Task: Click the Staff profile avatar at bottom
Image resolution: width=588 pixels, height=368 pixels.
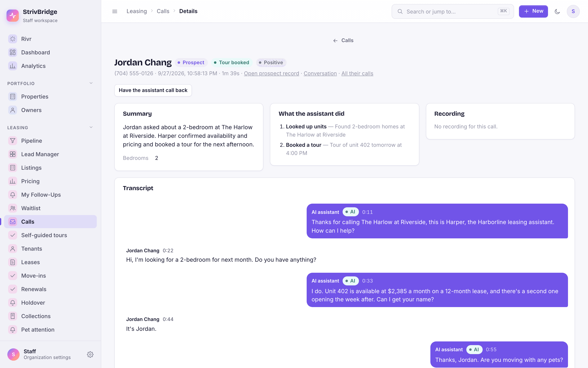Action: point(13,354)
